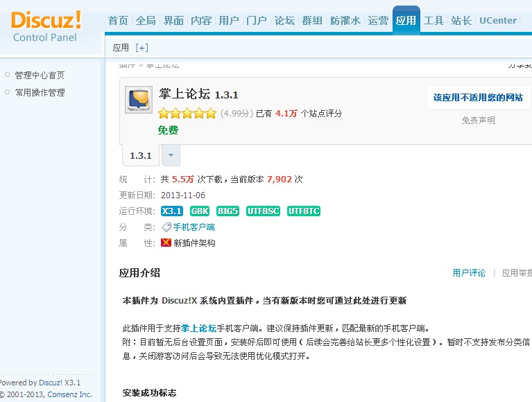Click the BIG5 encoding badge
This screenshot has height=402, width=532.
(228, 211)
